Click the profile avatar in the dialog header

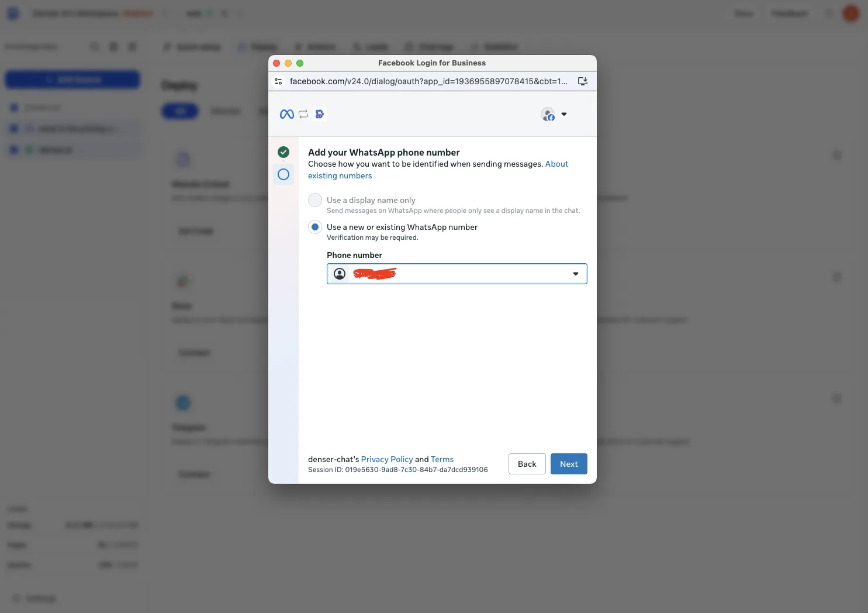pyautogui.click(x=548, y=114)
